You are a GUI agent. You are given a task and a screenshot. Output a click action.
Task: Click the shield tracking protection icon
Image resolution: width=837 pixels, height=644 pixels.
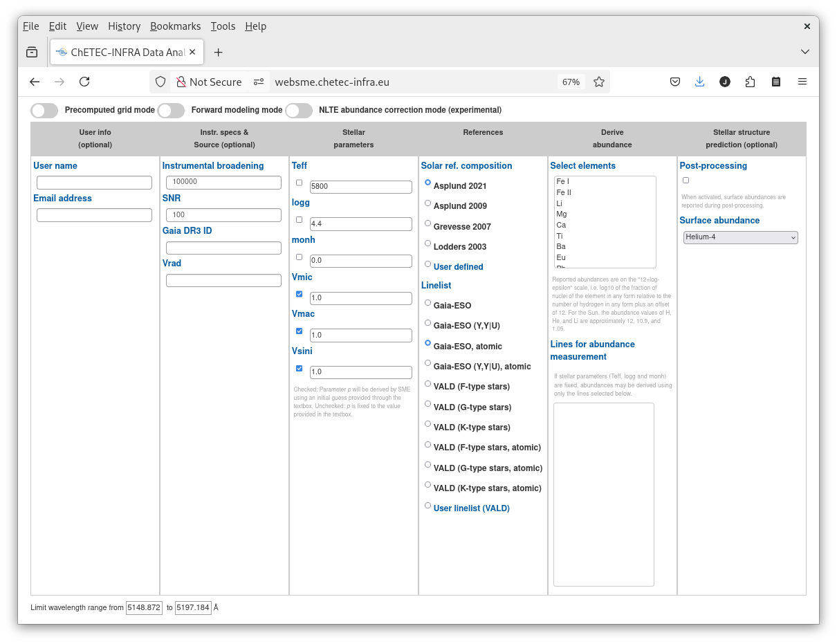click(x=160, y=82)
